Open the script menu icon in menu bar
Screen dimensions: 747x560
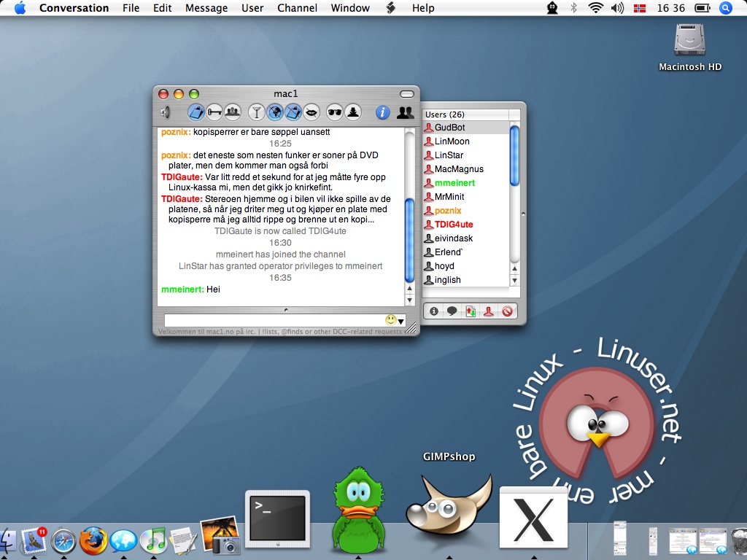coord(391,8)
